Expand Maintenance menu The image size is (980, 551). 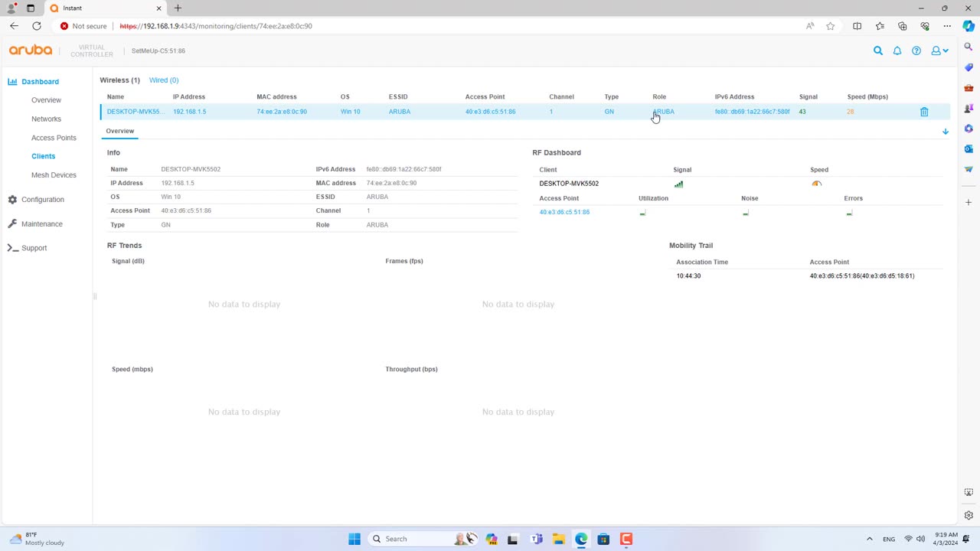42,224
